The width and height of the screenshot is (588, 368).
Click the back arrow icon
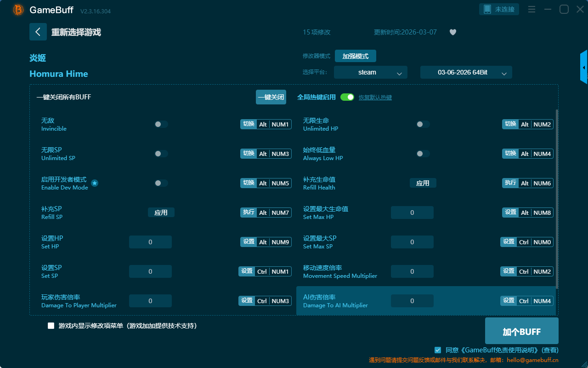(38, 32)
